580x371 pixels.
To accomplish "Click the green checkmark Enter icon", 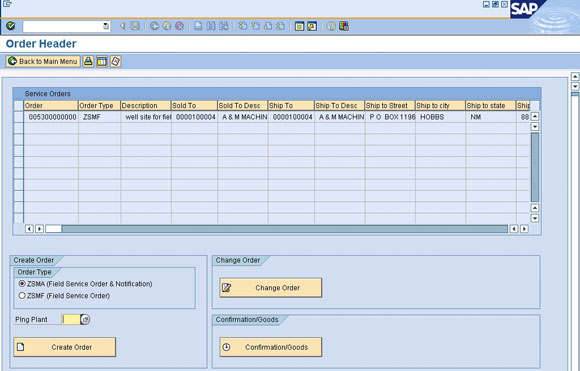I will [x=11, y=26].
